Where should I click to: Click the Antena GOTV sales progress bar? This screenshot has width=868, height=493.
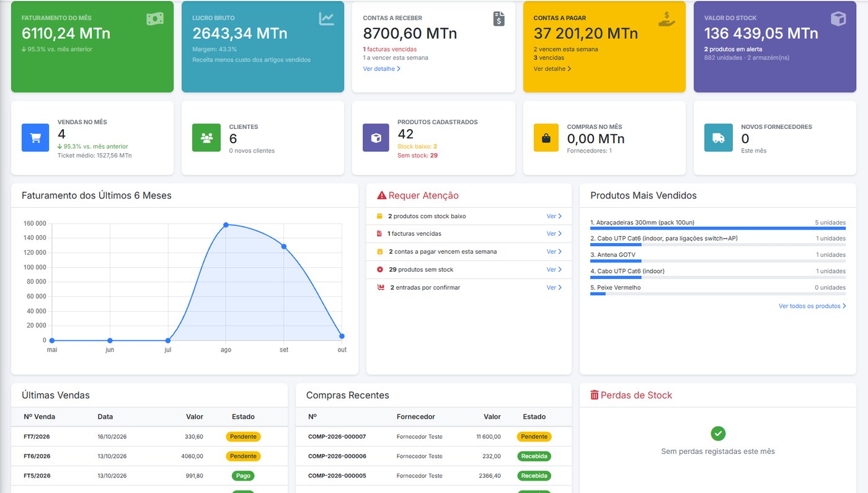(x=718, y=261)
